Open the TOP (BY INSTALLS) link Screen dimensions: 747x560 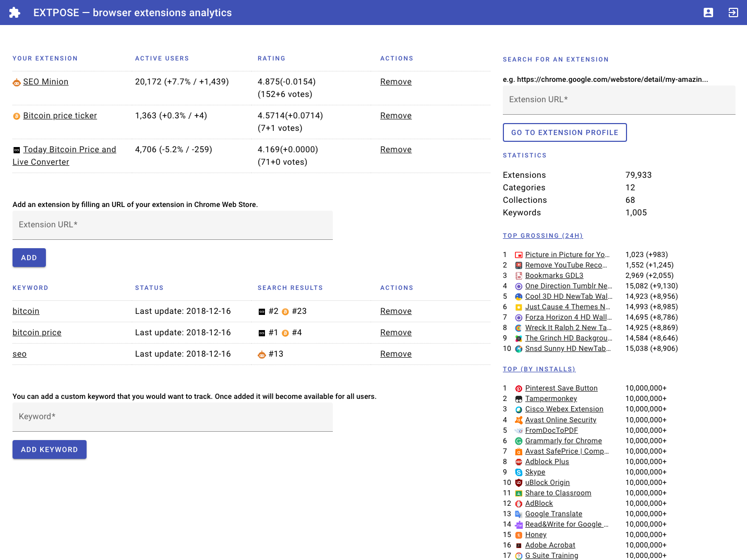click(x=539, y=369)
